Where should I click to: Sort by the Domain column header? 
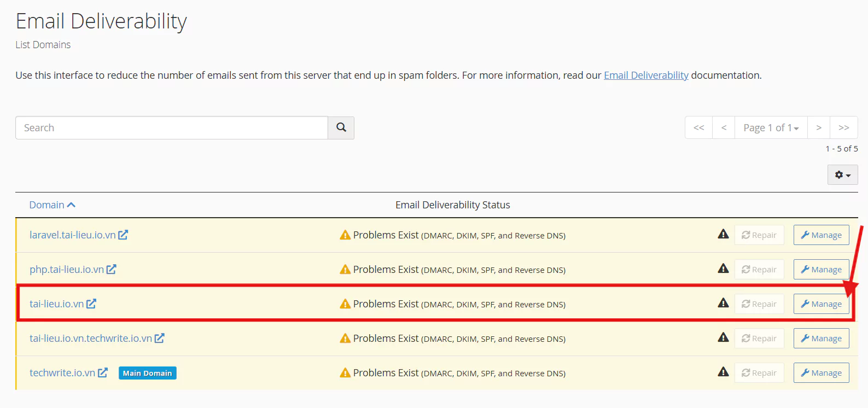click(x=52, y=205)
